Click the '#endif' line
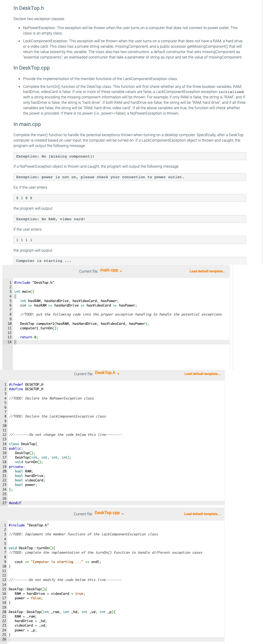The image size is (263, 644). [x=15, y=503]
